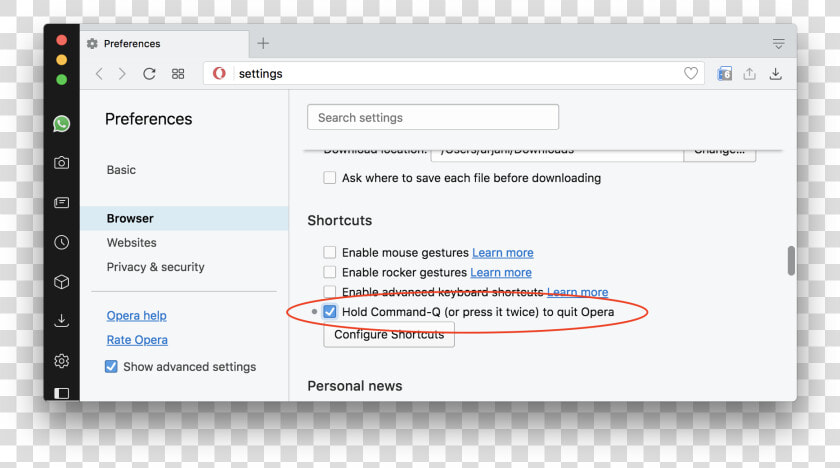Screen dimensions: 840x468
Task: Click the Shortcuts section heading
Action: click(x=340, y=221)
